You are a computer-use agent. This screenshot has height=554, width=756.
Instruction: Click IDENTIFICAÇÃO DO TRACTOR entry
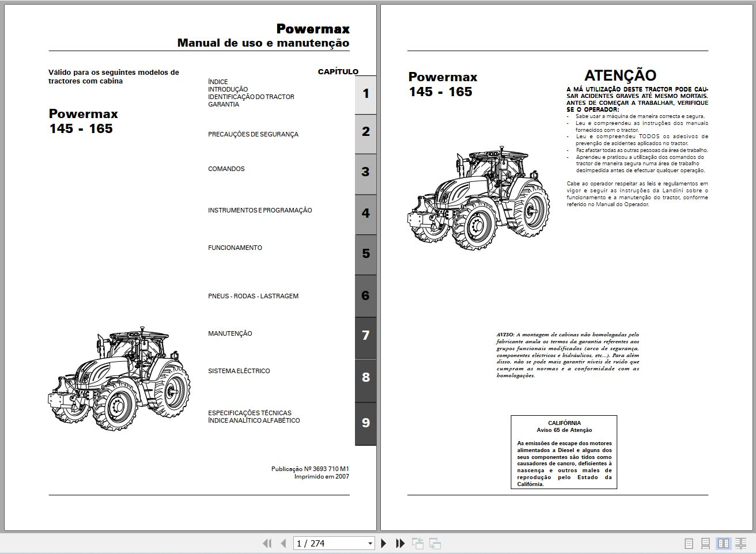[x=251, y=97]
